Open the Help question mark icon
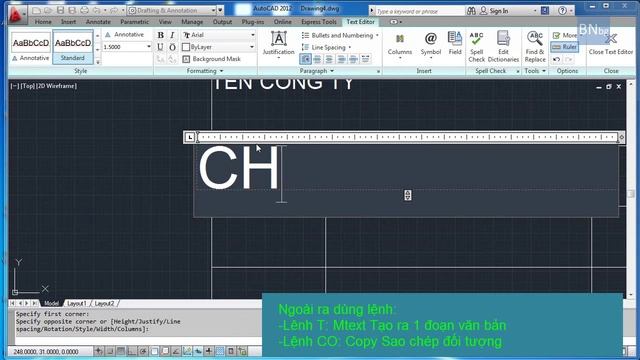This screenshot has width=640, height=360. coord(562,11)
